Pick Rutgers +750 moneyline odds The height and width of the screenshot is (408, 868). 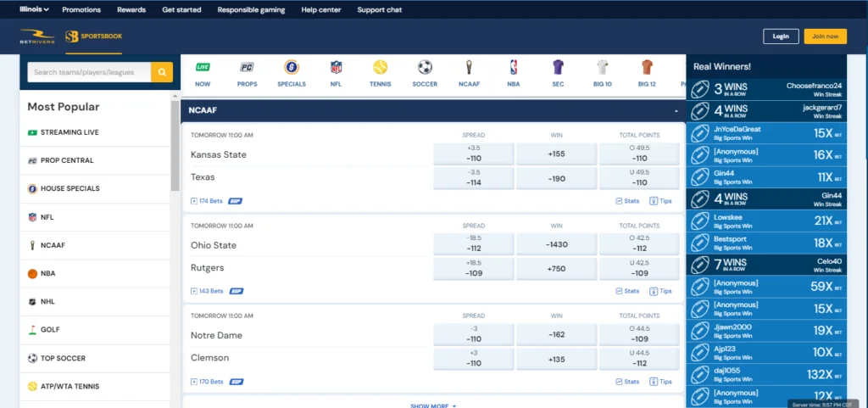pyautogui.click(x=556, y=267)
